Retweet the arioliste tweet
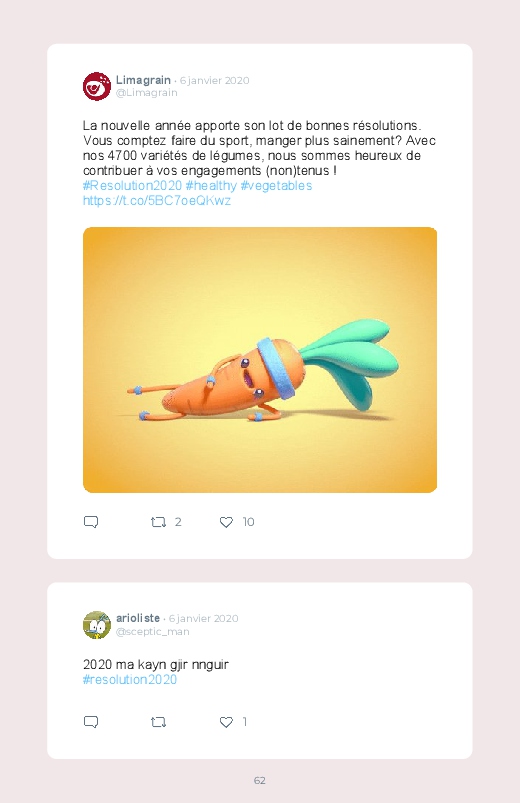The height and width of the screenshot is (803, 520). 158,722
